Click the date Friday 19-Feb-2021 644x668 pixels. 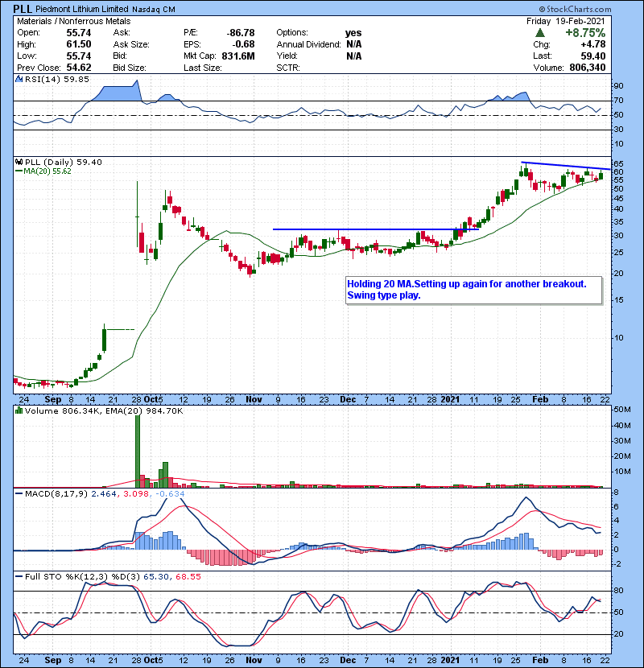(566, 21)
